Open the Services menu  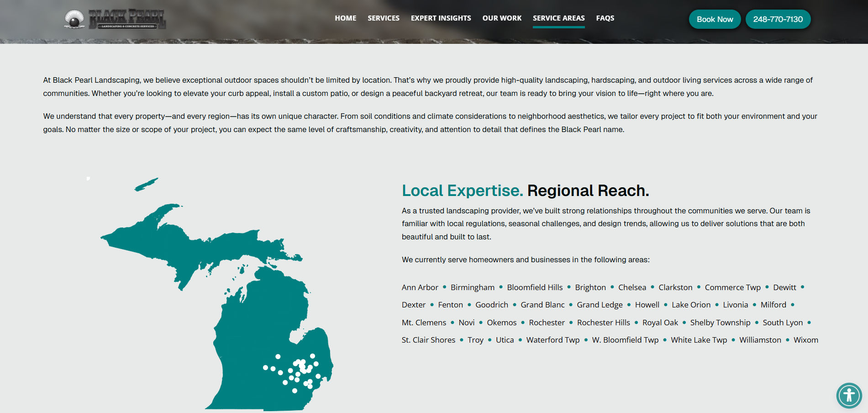[x=384, y=18]
